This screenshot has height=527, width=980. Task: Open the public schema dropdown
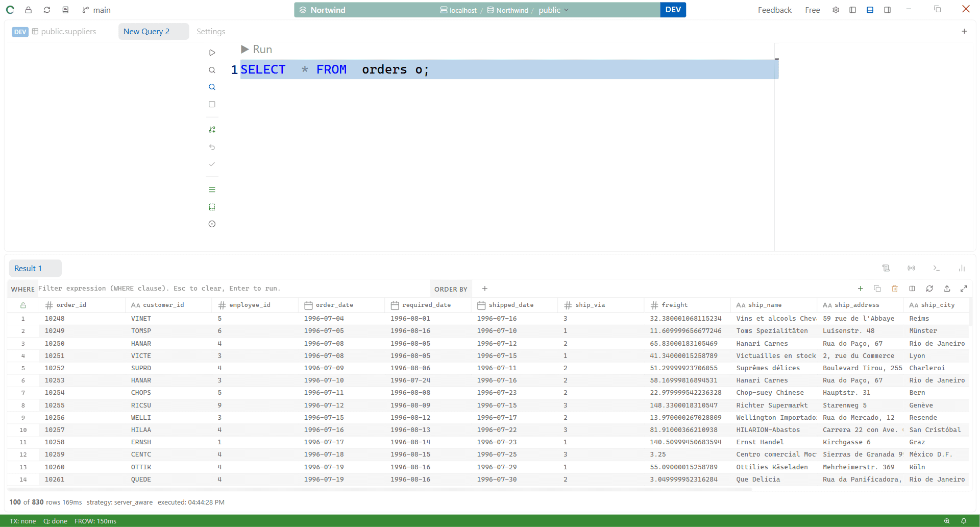553,10
